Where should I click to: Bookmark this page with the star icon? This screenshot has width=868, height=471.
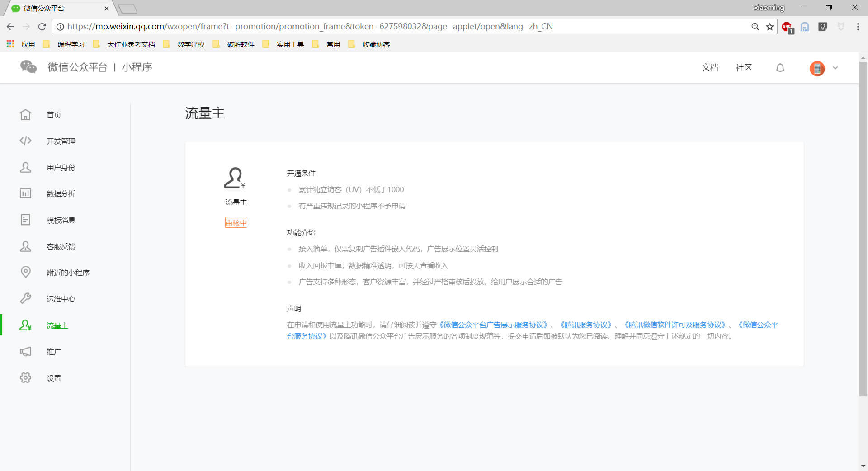pos(770,27)
